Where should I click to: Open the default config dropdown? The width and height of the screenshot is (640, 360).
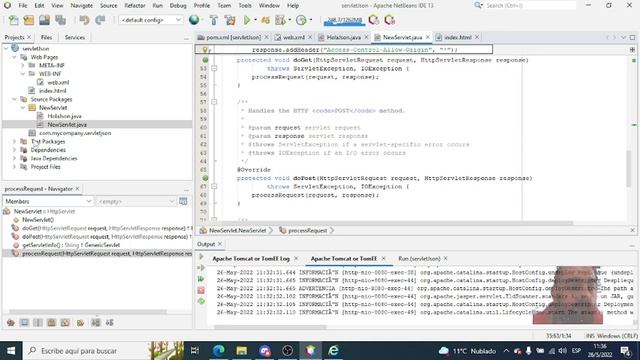[150, 20]
